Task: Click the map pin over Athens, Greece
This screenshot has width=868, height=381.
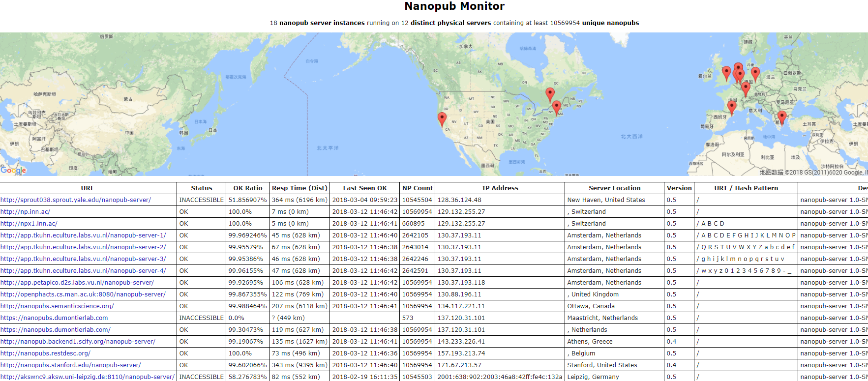Action: coord(782,117)
